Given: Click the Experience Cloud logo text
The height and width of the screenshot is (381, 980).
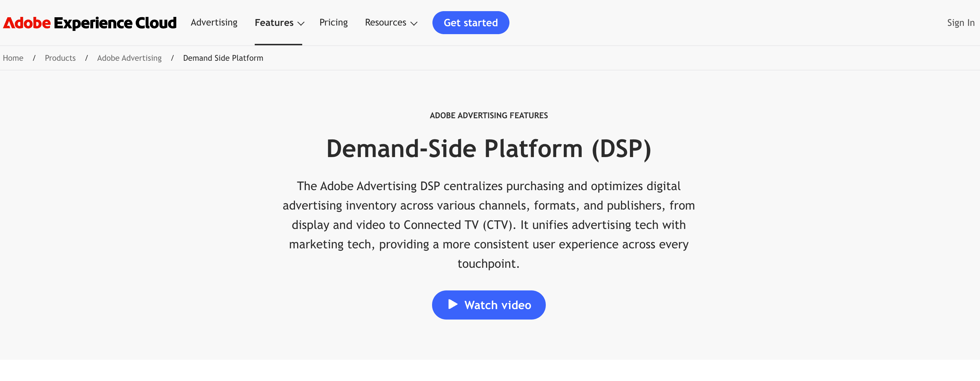Looking at the screenshot, I should pyautogui.click(x=115, y=23).
